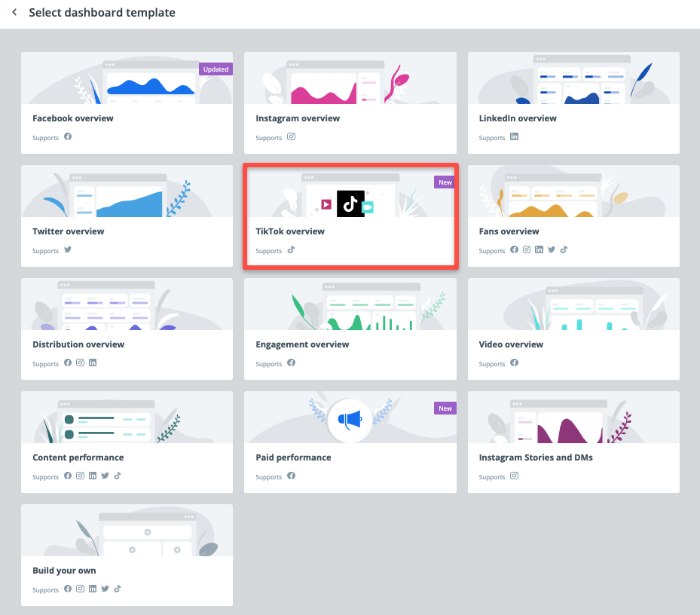
Task: Click the megaphone icon on Paid performance card
Action: [x=350, y=420]
